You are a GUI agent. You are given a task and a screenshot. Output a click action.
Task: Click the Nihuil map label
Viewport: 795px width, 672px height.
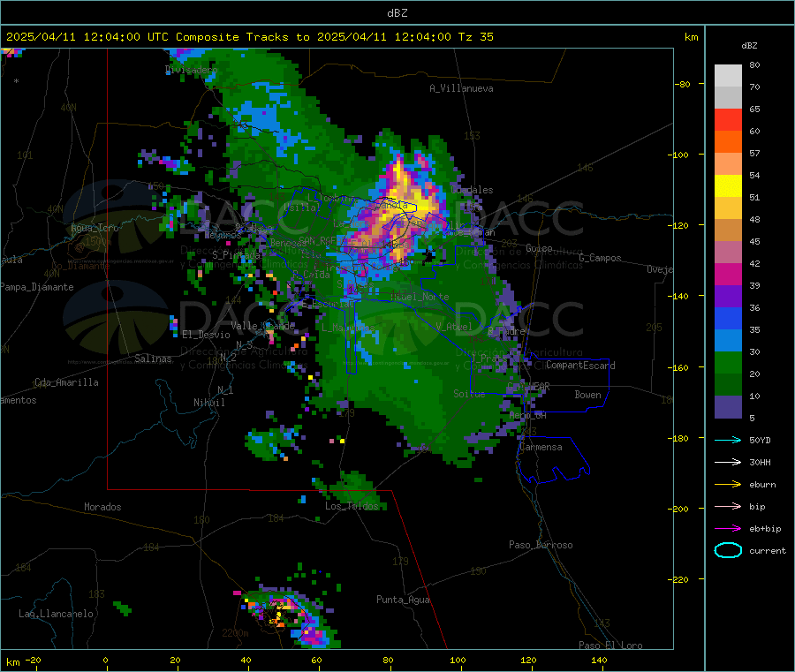(208, 403)
